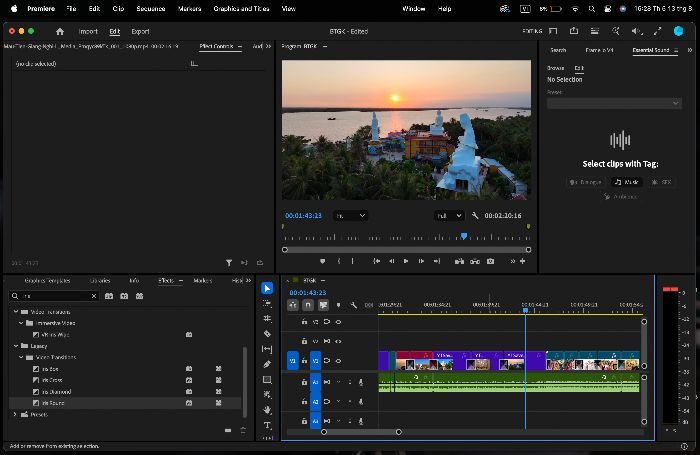Screen dimensions: 700x455
Task: Toggle Snap in Timeline magnet button
Action: tap(308, 305)
